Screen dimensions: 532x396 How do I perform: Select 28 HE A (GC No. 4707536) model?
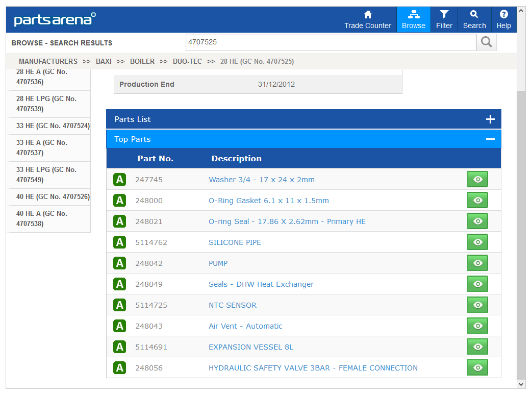[x=49, y=77]
